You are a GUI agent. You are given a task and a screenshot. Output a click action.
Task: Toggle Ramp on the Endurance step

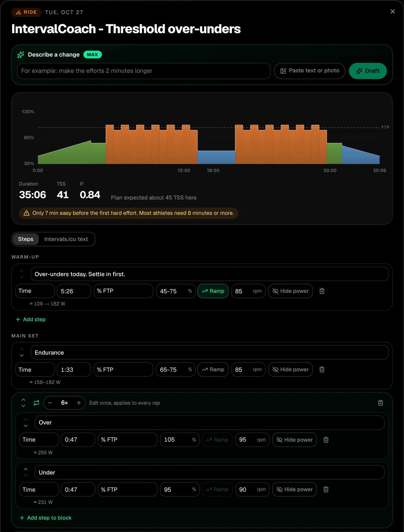click(x=213, y=369)
